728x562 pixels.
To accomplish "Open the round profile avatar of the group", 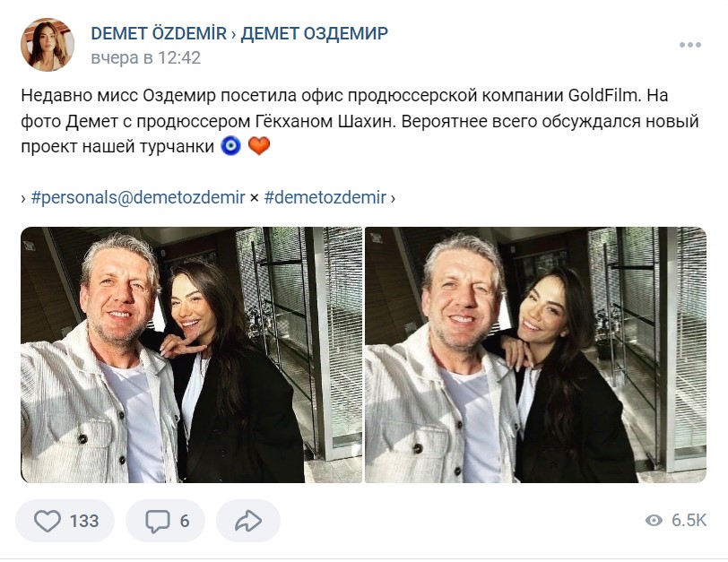I will 48,45.
